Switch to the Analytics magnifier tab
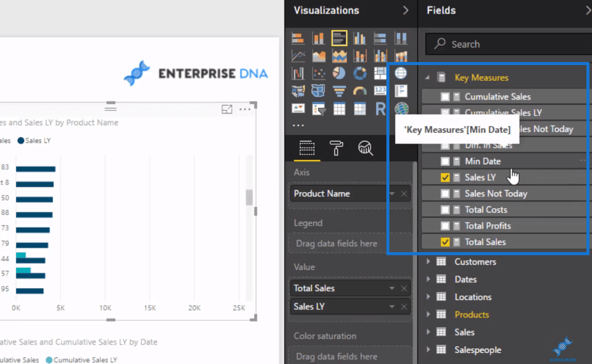 (x=365, y=148)
